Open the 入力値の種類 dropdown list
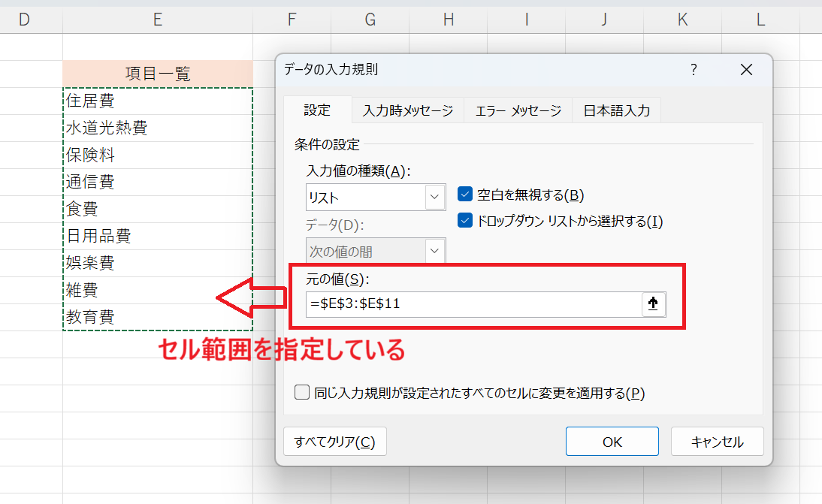 (435, 198)
